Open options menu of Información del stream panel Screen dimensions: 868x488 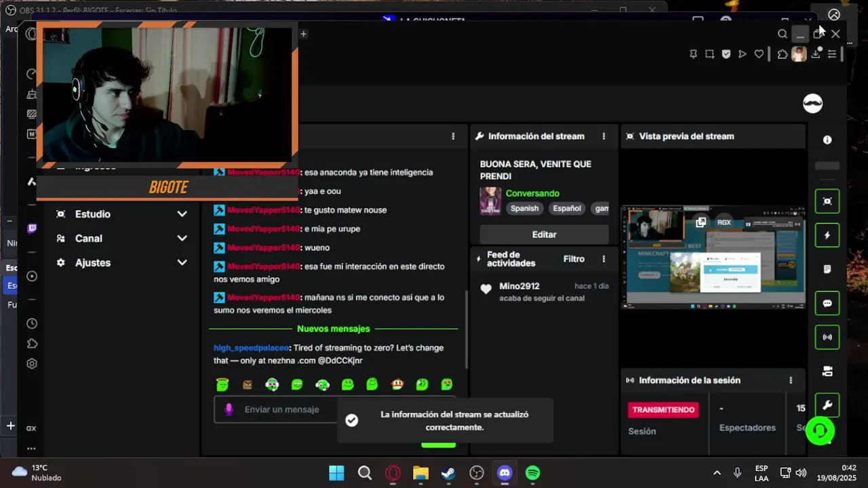604,136
